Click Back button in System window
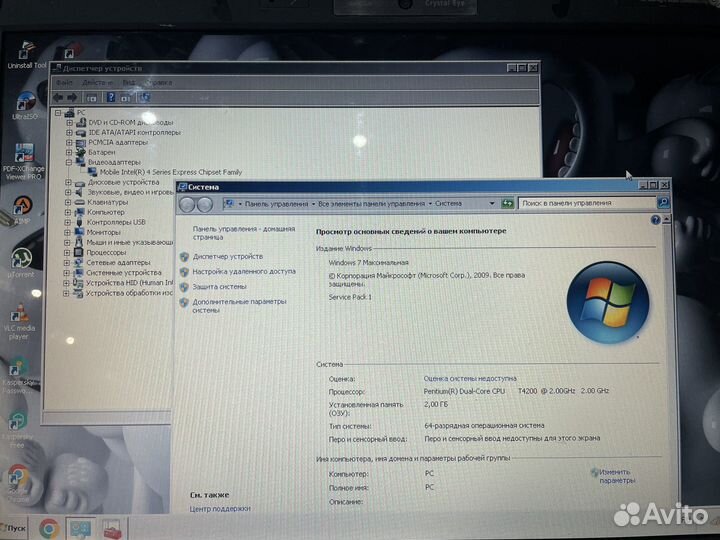This screenshot has height=540, width=720. tap(187, 204)
